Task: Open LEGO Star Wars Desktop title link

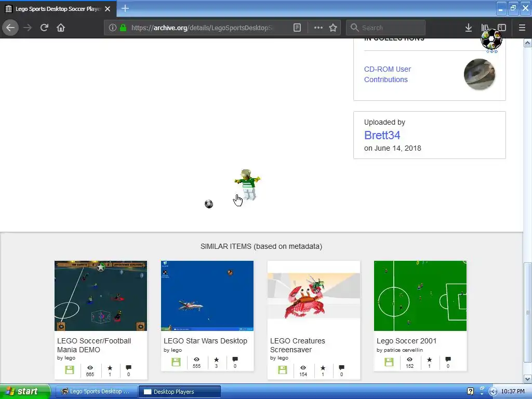Action: click(205, 341)
